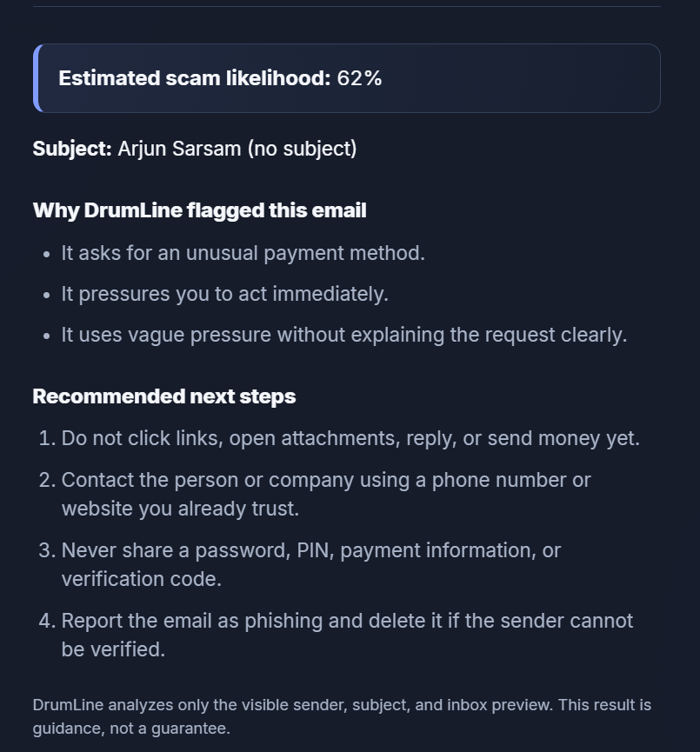
Task: Select the Arjun Sarsam (no subject) text
Action: coord(237,149)
